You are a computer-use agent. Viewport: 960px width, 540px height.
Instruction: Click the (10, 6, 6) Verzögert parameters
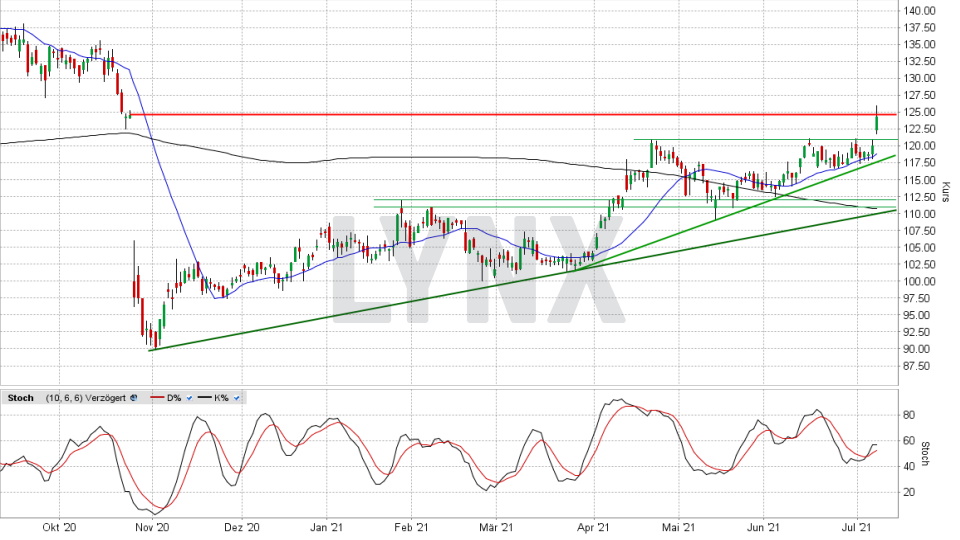pyautogui.click(x=85, y=398)
